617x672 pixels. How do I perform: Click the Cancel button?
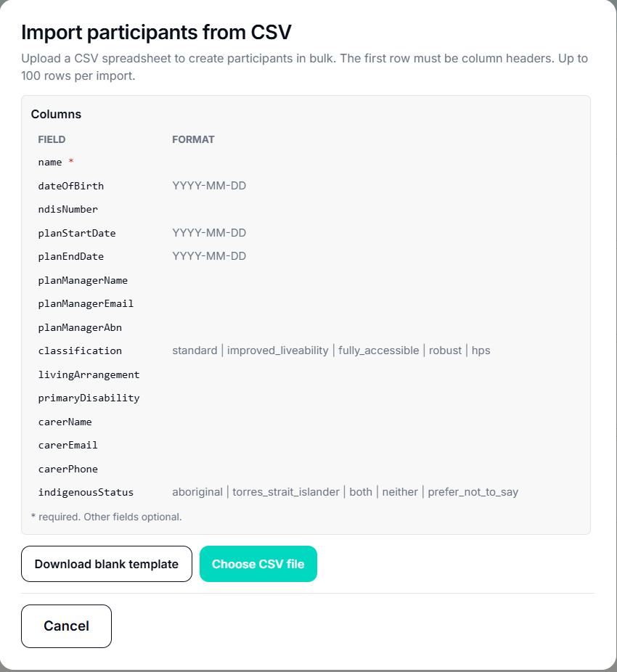[66, 626]
